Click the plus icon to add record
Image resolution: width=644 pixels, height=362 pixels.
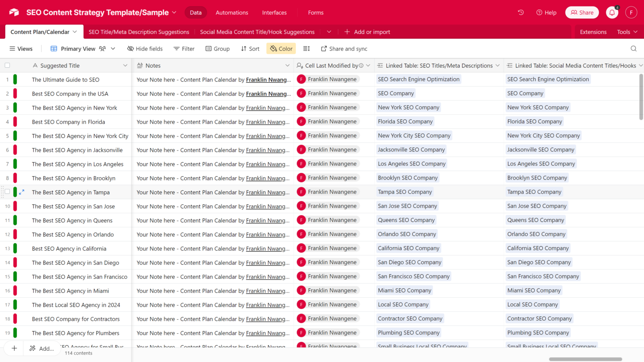[14, 348]
